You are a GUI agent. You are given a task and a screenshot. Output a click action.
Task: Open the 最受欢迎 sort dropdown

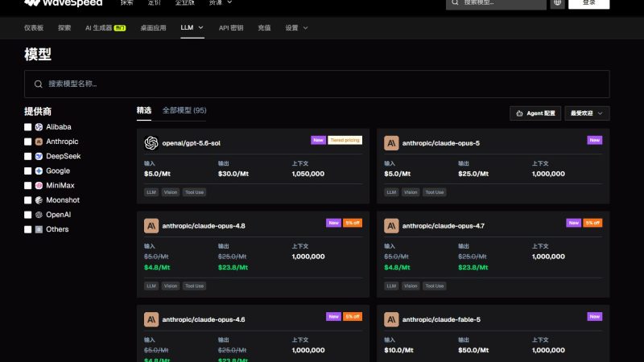587,113
